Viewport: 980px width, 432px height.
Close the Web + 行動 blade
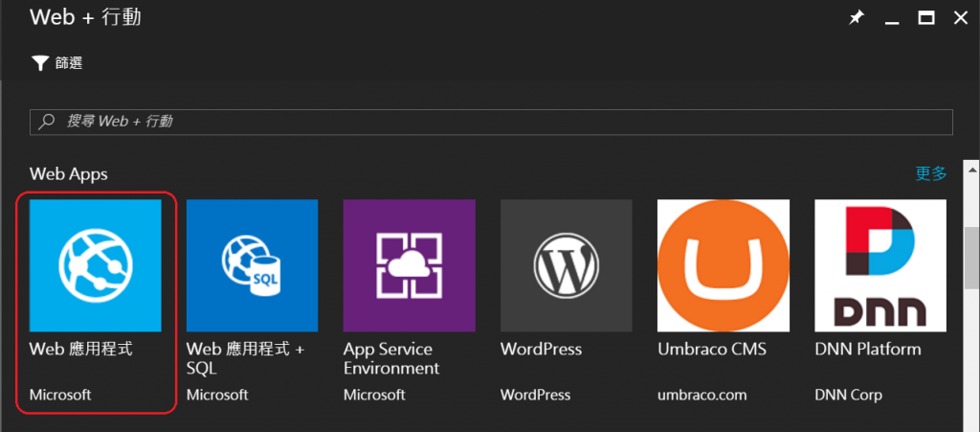pyautogui.click(x=961, y=18)
